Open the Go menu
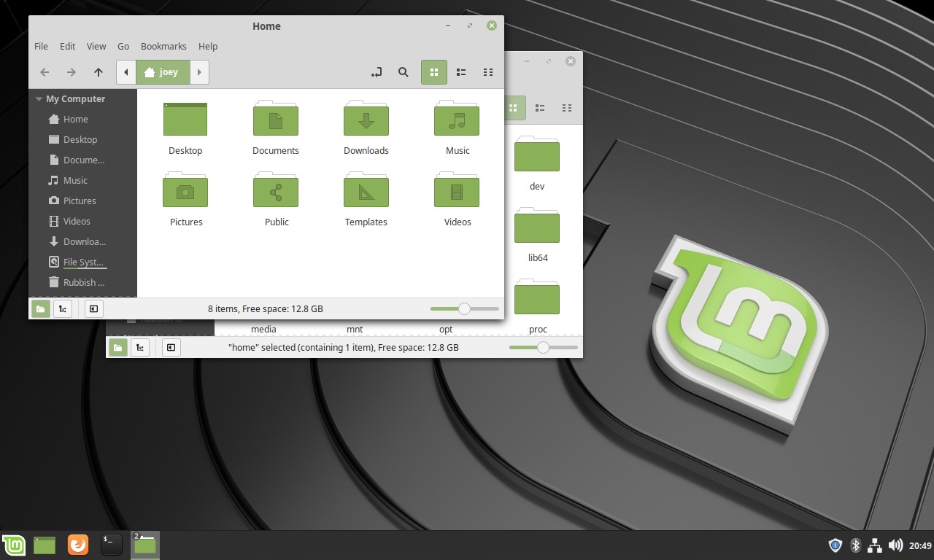934x560 pixels. click(123, 46)
